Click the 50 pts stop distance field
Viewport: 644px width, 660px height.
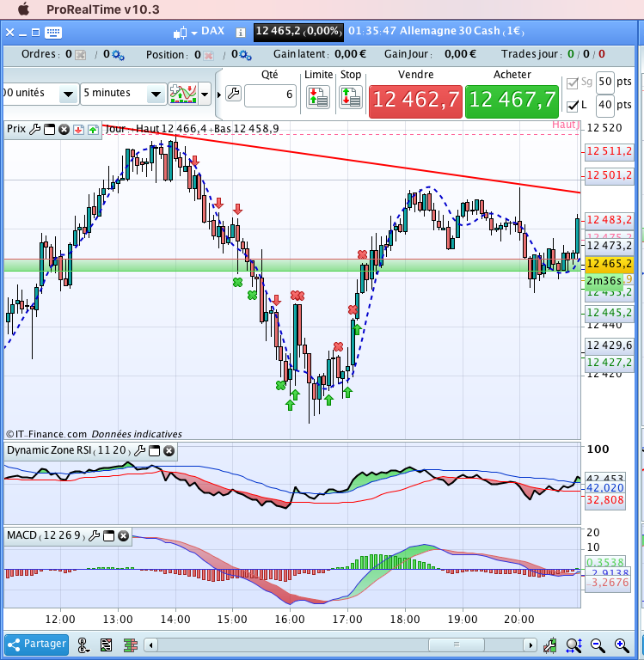[x=604, y=82]
